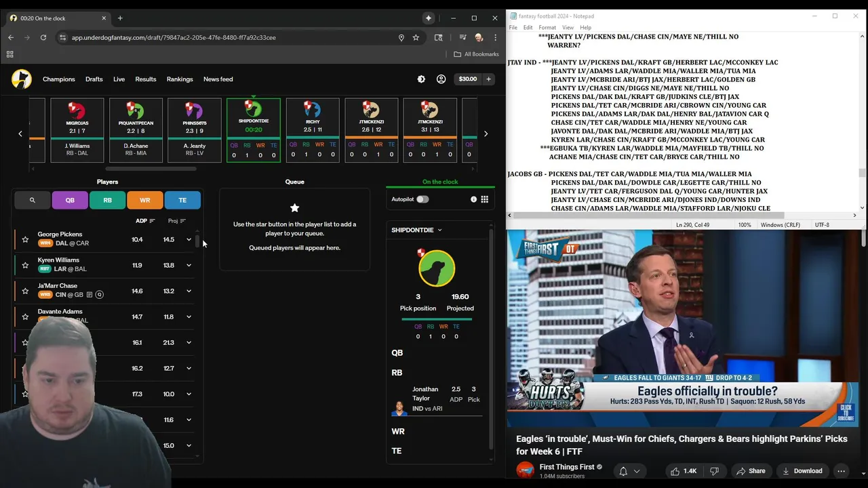Open the player search magnifier
The height and width of the screenshot is (488, 868).
[32, 200]
